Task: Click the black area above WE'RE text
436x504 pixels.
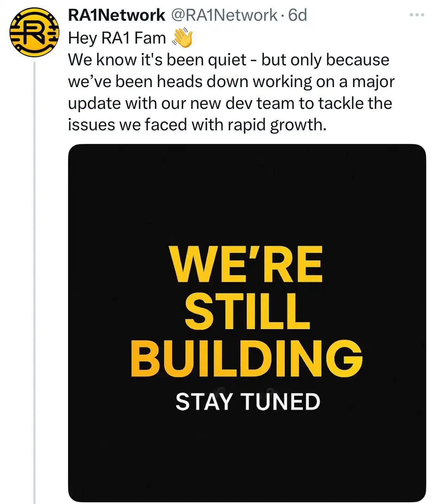Action: point(247,193)
